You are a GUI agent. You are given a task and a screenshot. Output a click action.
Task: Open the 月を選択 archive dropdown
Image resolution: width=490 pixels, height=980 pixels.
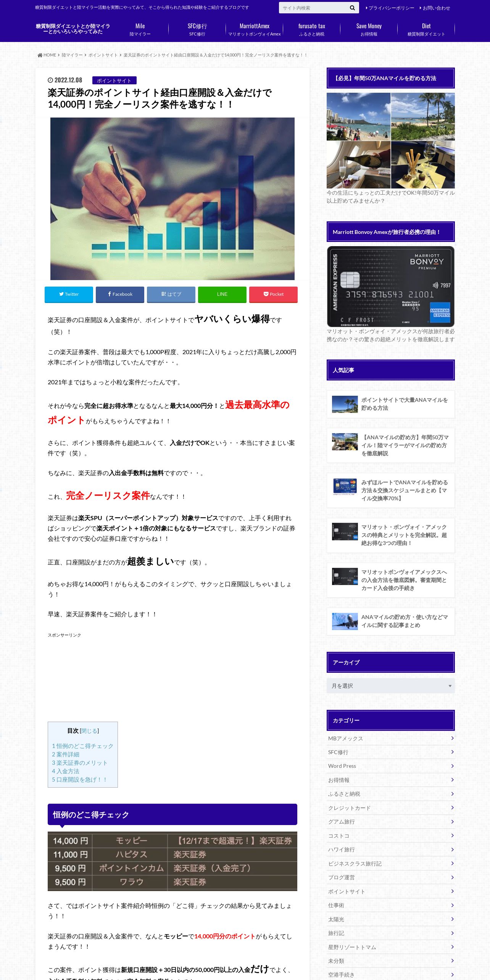pyautogui.click(x=390, y=686)
